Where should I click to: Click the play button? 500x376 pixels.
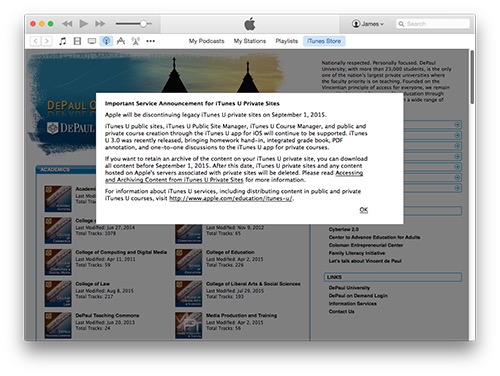point(84,24)
